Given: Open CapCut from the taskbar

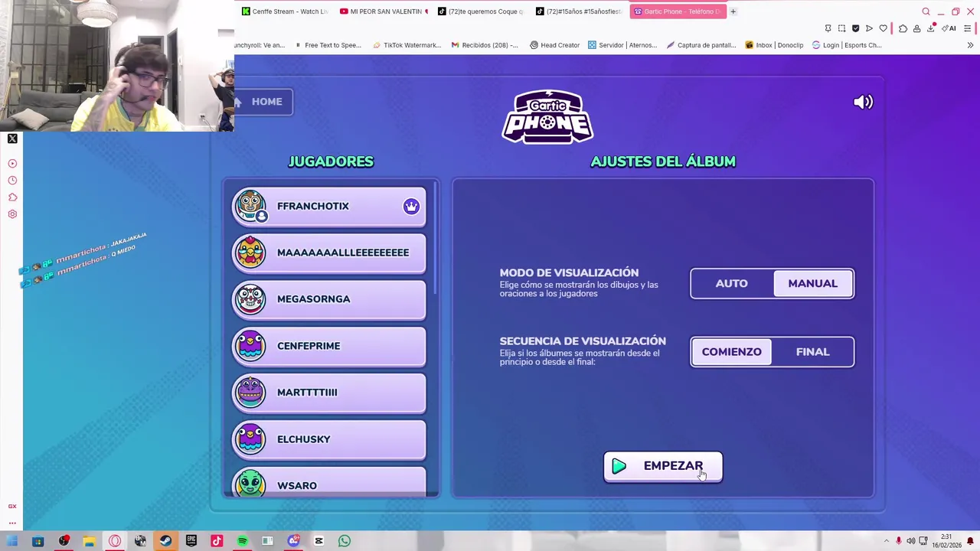Looking at the screenshot, I should [x=318, y=542].
